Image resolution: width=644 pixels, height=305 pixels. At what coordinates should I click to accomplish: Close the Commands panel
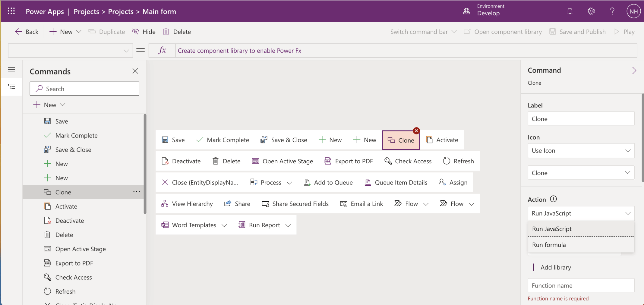[x=135, y=71]
